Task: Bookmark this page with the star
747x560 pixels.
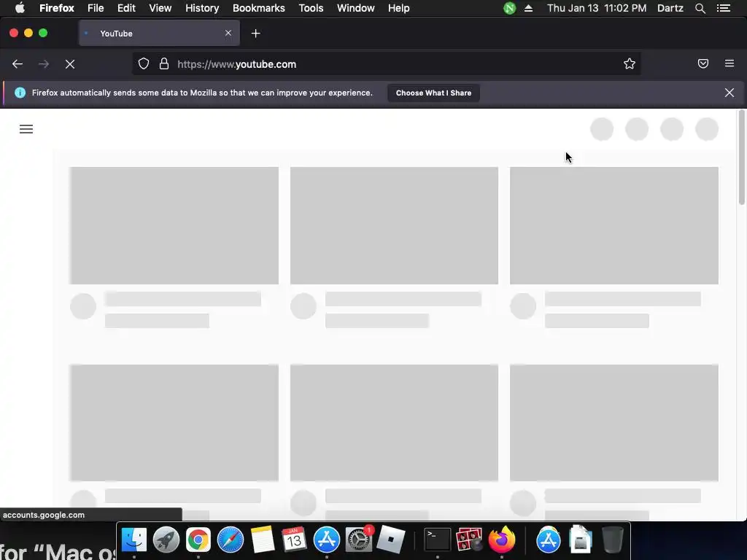Action: pos(630,64)
